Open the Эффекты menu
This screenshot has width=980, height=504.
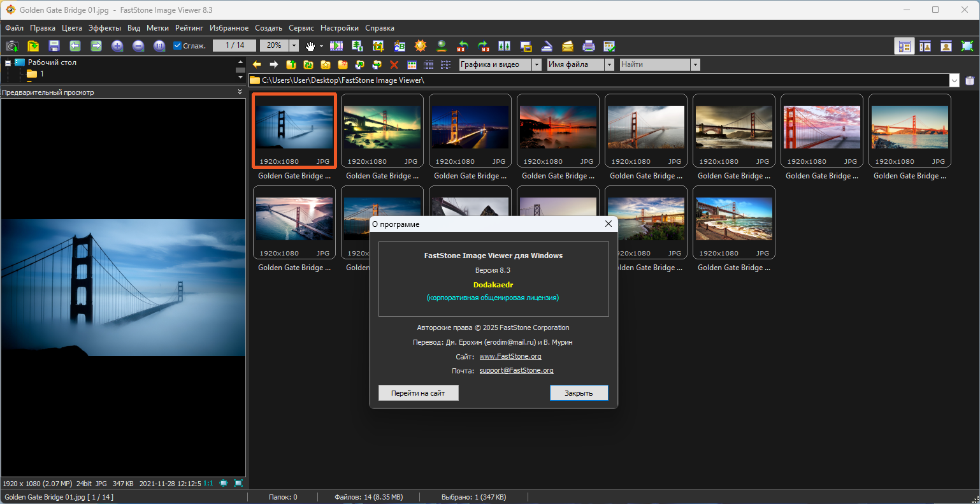(104, 28)
